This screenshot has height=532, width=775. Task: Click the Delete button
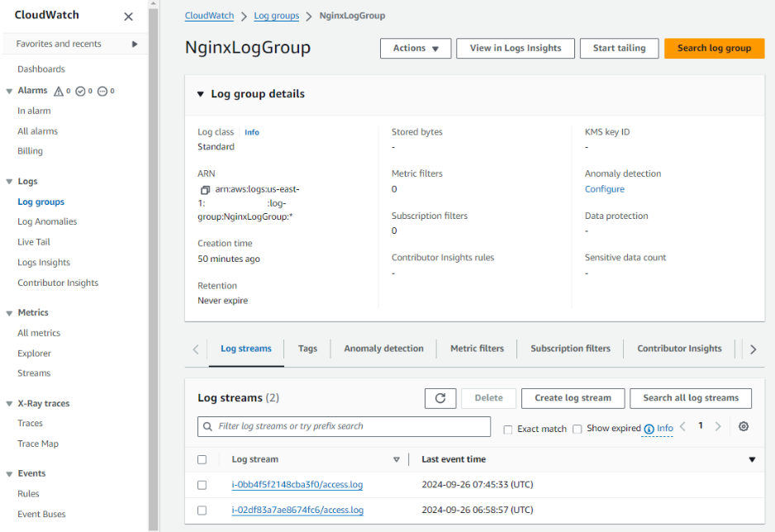tap(488, 398)
